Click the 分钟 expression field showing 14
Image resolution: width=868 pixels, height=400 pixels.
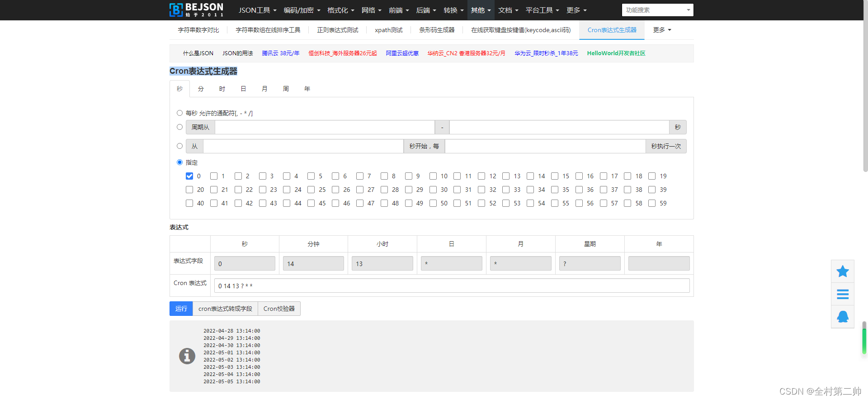313,263
